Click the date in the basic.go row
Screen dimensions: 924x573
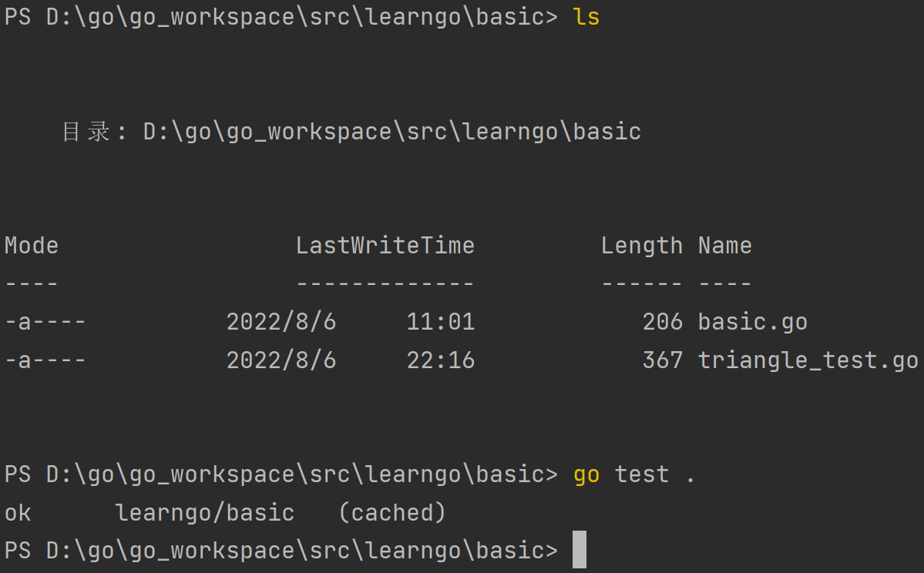(x=281, y=322)
